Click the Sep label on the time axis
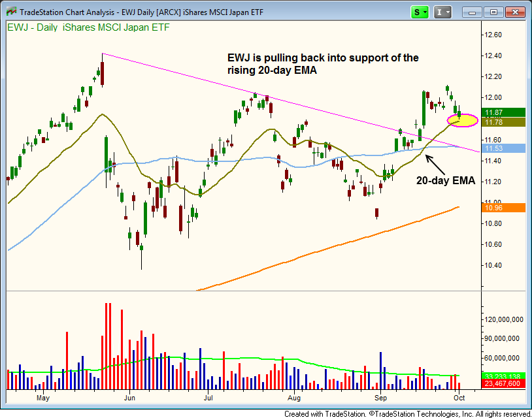The height and width of the screenshot is (418, 532). (379, 396)
